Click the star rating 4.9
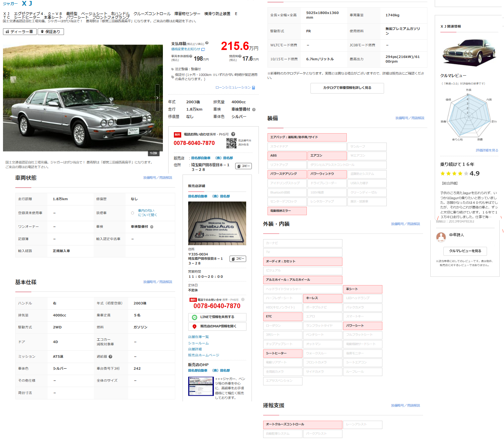Screen dimensions: 504x441 pos(460,174)
